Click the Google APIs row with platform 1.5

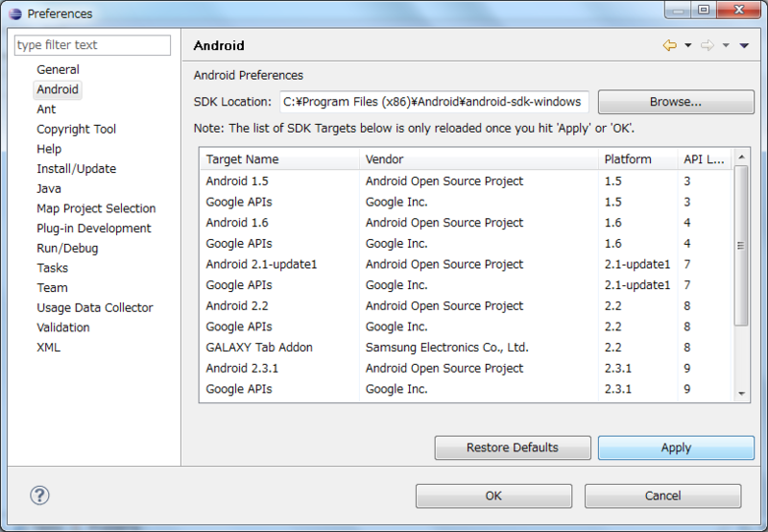[x=466, y=203]
